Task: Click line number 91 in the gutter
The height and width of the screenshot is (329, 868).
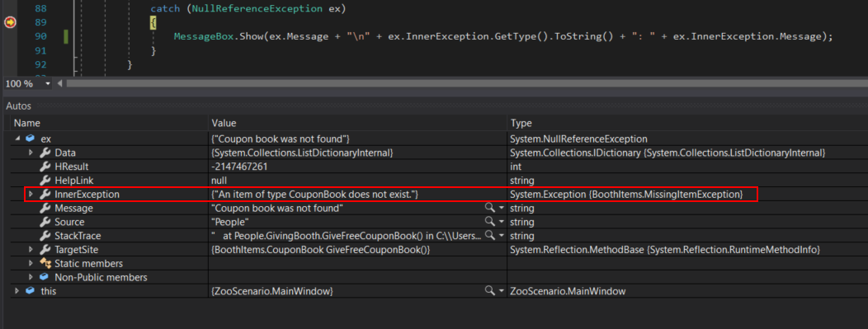Action: pos(41,50)
